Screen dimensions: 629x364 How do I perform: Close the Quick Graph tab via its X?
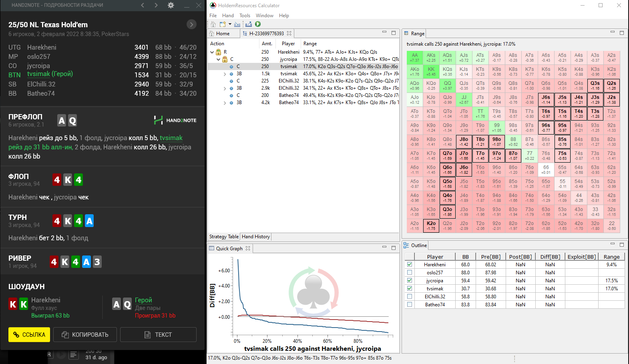click(248, 248)
